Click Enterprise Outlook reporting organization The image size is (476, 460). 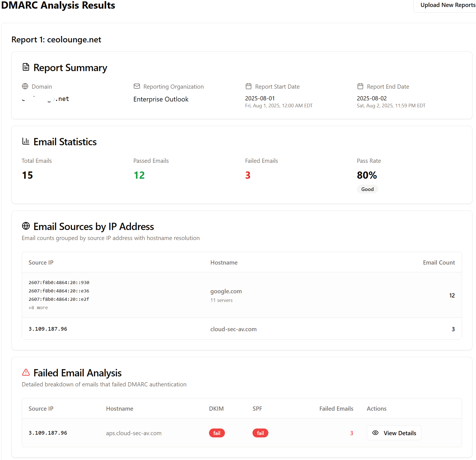click(x=161, y=99)
